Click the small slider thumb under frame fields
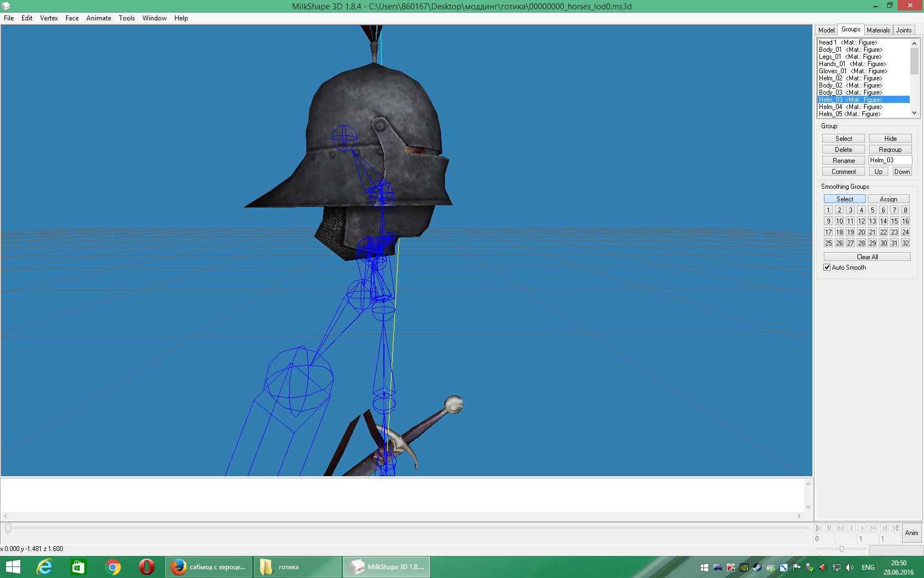This screenshot has height=578, width=924. click(x=842, y=549)
